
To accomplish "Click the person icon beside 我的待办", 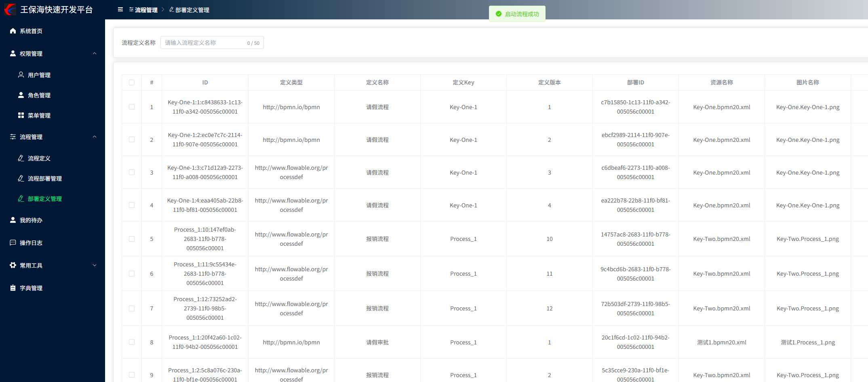I will point(13,220).
